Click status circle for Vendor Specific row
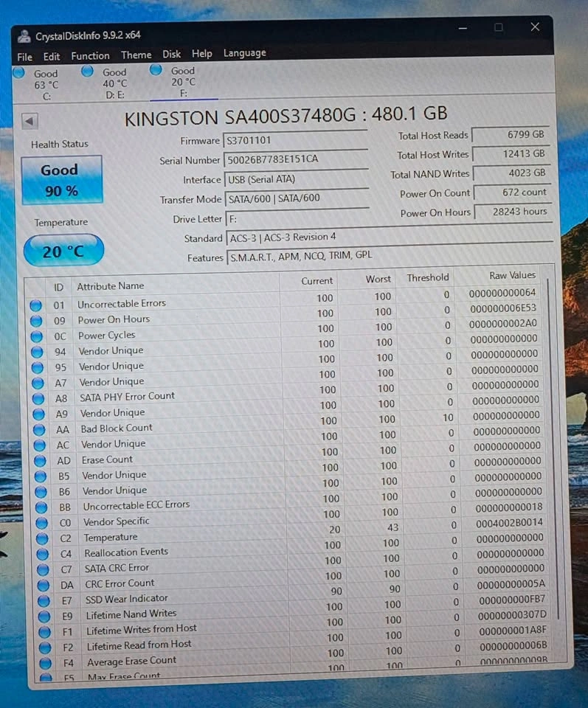 [x=41, y=523]
